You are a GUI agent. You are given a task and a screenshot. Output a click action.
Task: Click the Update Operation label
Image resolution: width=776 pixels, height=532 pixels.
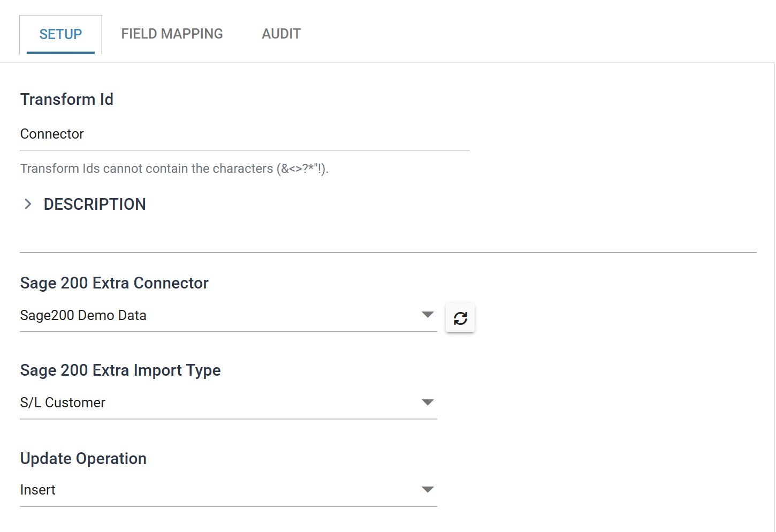click(83, 459)
